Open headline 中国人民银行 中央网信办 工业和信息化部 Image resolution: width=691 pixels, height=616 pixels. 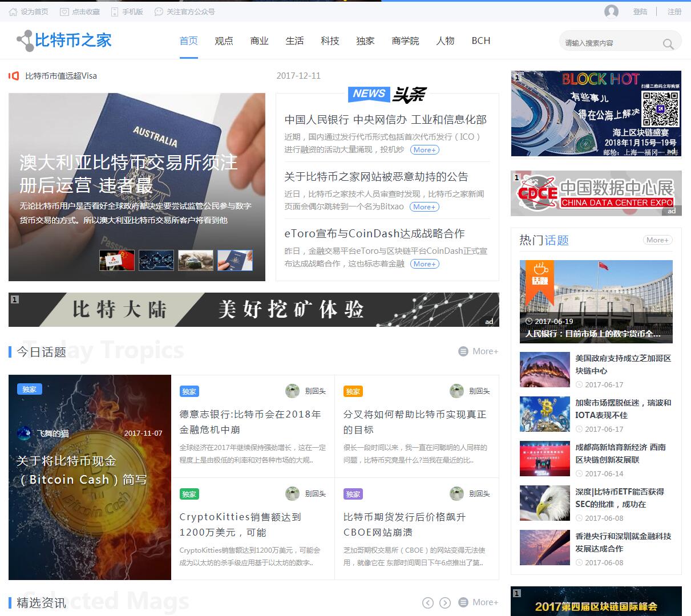coord(386,120)
